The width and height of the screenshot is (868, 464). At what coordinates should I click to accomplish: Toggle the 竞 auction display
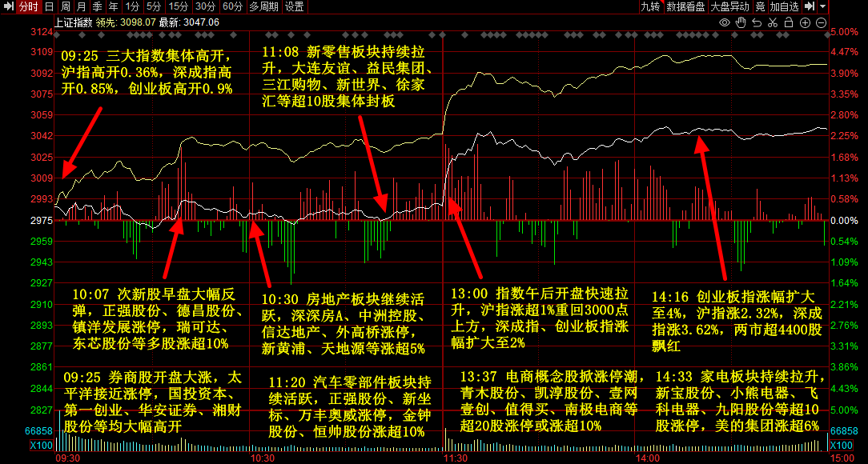click(x=762, y=6)
